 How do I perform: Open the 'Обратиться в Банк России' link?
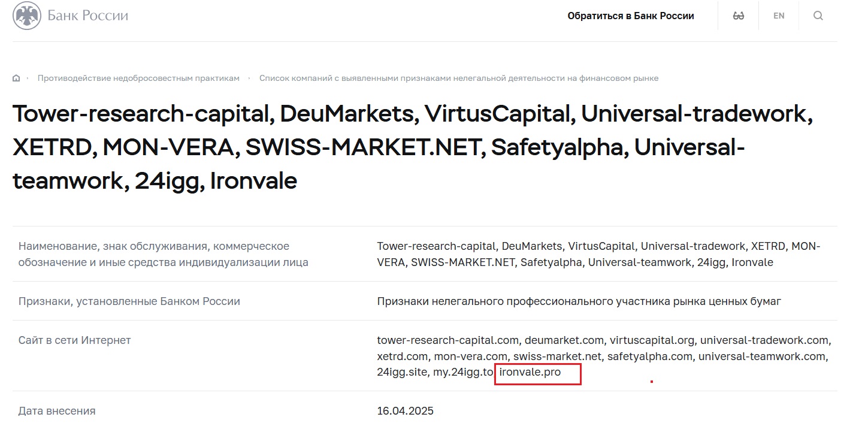(x=630, y=16)
